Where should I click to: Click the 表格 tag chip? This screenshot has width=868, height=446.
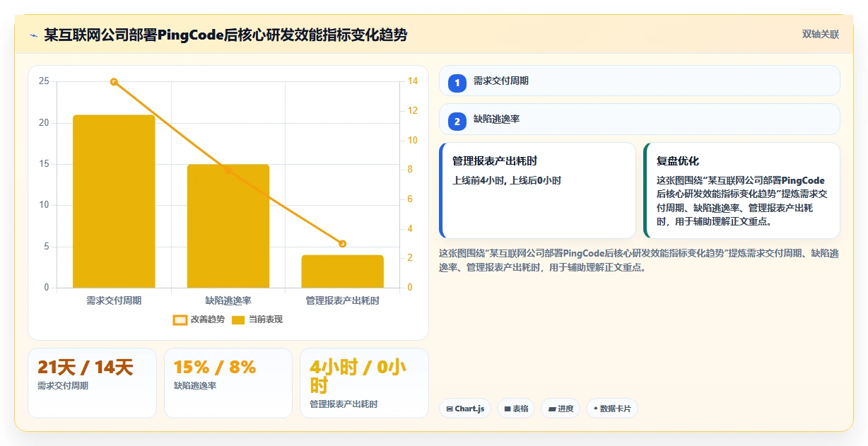point(516,409)
